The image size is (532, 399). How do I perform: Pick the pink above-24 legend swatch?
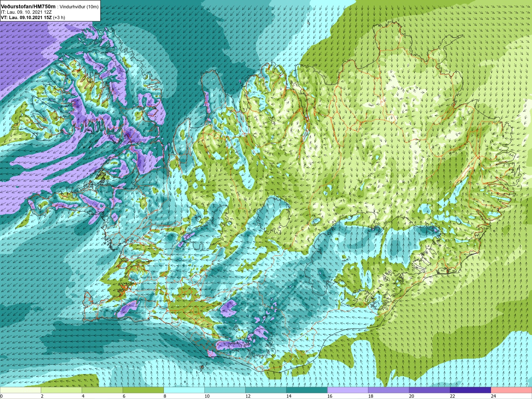512,390
